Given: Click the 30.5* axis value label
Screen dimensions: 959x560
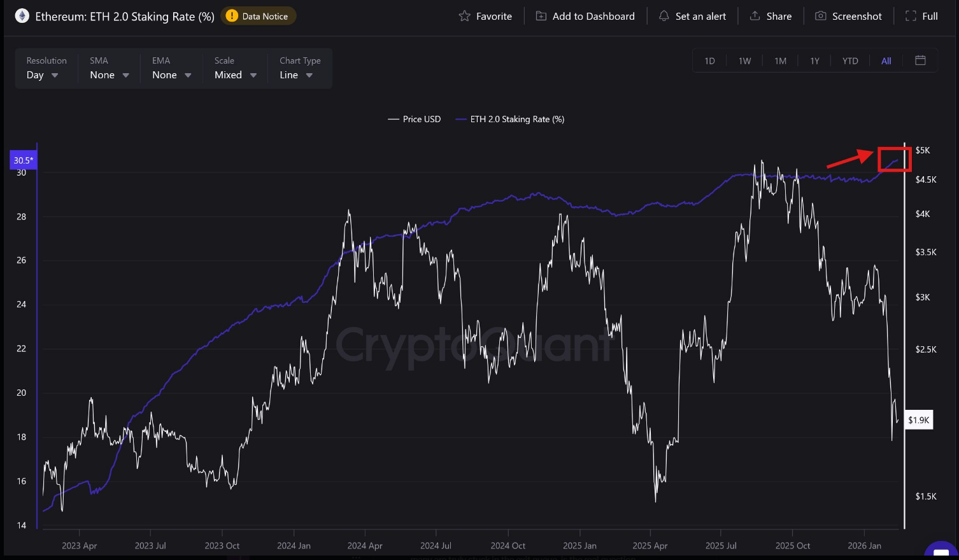Looking at the screenshot, I should (23, 160).
